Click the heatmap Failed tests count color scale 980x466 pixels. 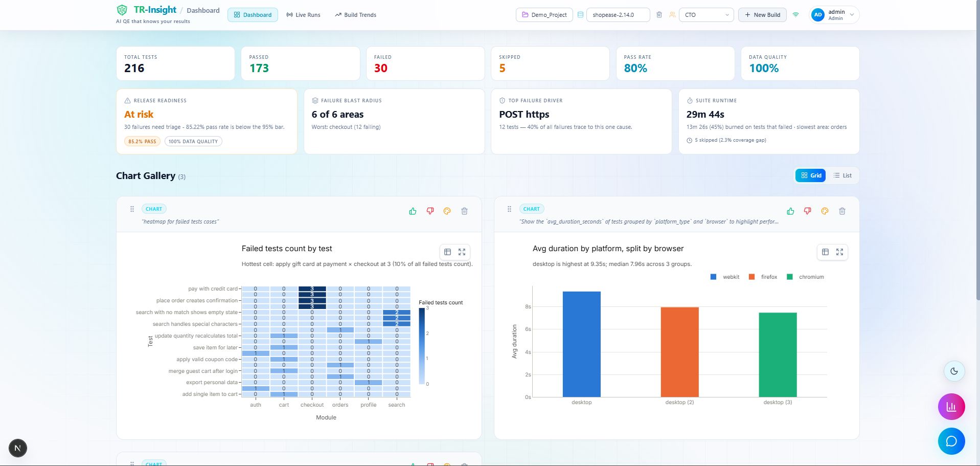click(422, 346)
